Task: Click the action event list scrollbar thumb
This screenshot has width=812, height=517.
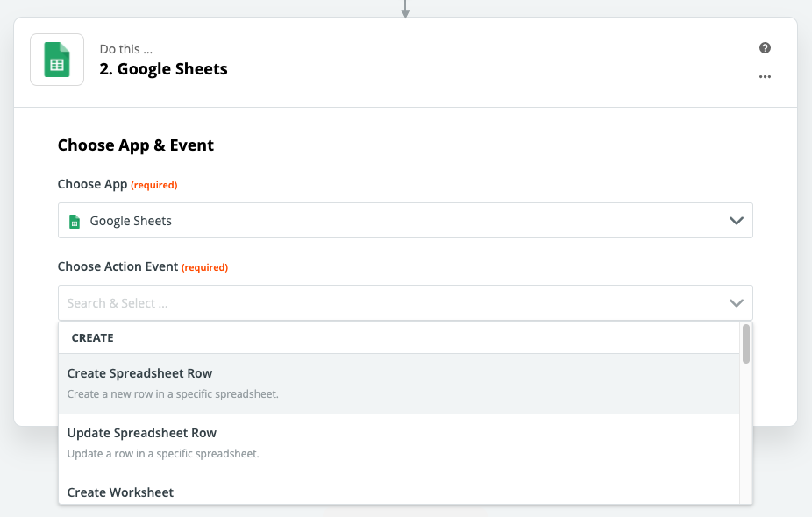Action: point(745,343)
